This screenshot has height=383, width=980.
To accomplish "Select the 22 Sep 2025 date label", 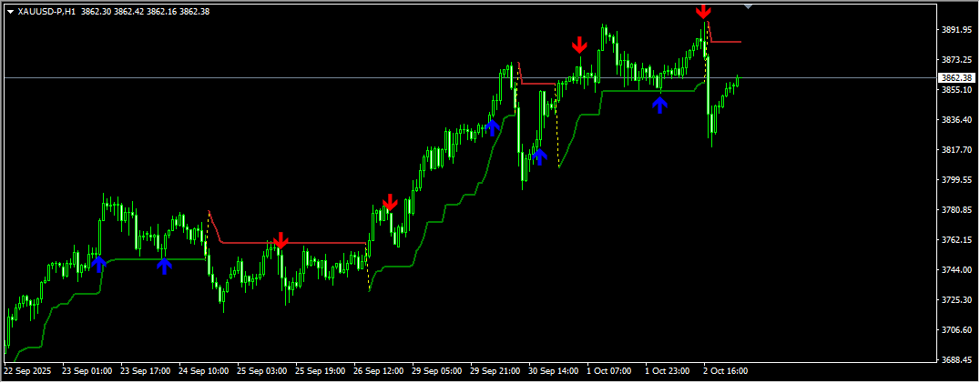I will point(27,371).
